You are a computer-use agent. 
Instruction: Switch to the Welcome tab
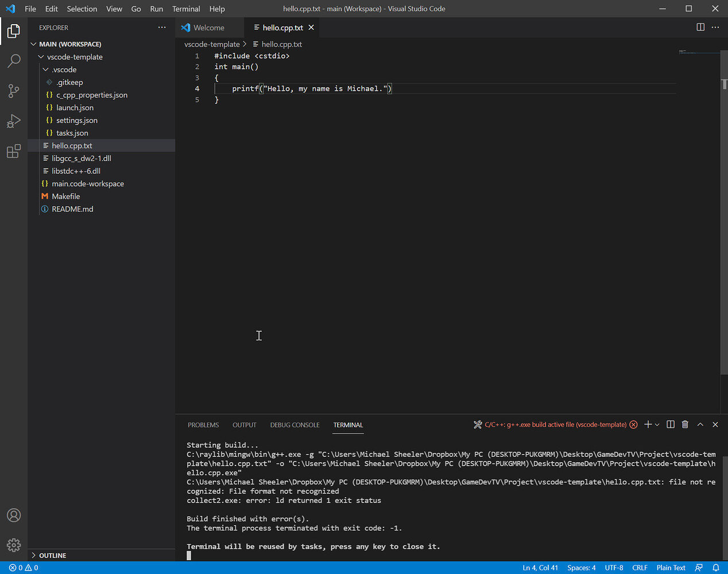click(209, 27)
